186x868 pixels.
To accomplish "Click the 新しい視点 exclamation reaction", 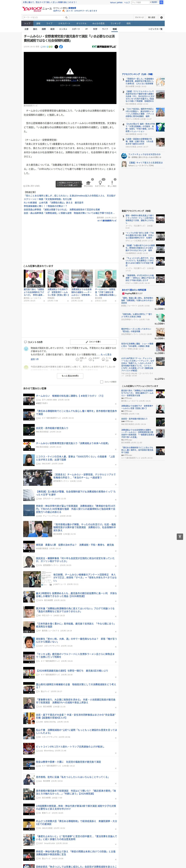I will tap(112, 183).
